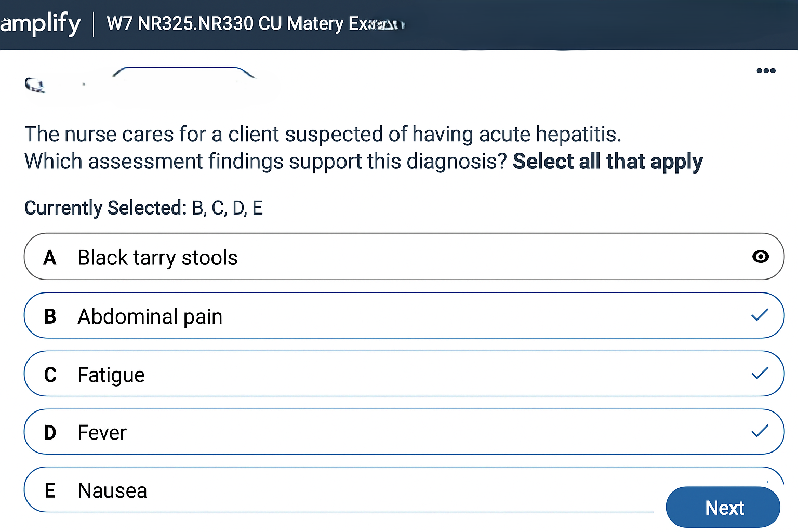Deselect the Abdominal pain answer
This screenshot has height=532, width=798.
(150, 316)
